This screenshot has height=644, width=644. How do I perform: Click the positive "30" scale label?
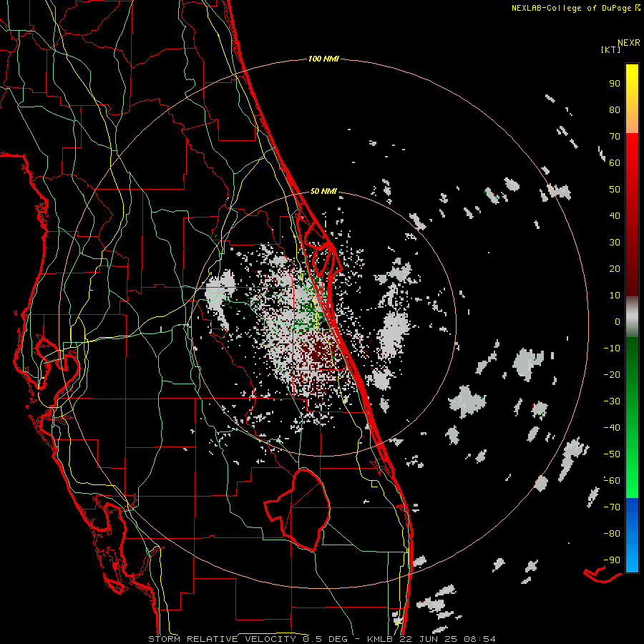(615, 243)
